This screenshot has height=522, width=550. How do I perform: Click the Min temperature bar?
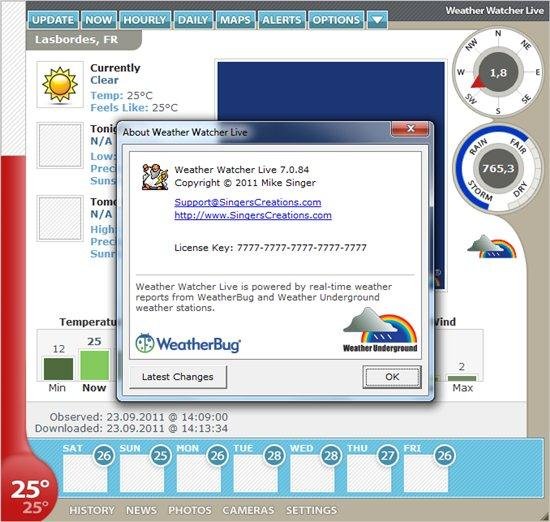tap(58, 368)
